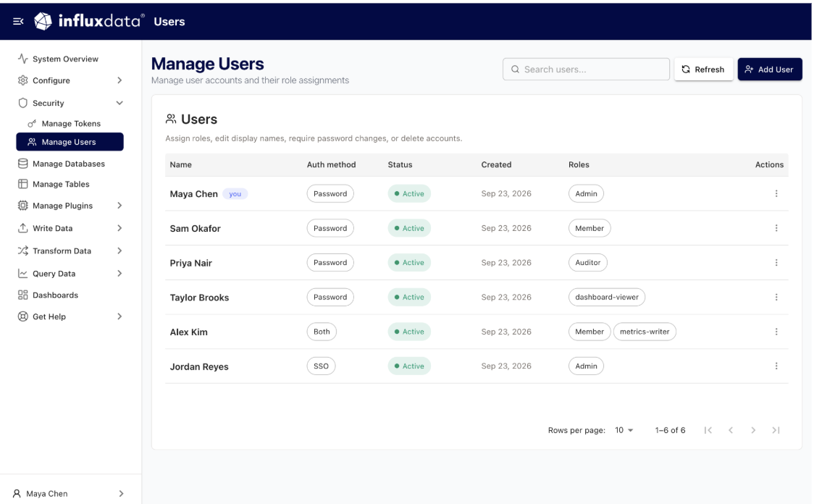
Task: Click the Both auth chip for Alex Kim
Action: [322, 332]
